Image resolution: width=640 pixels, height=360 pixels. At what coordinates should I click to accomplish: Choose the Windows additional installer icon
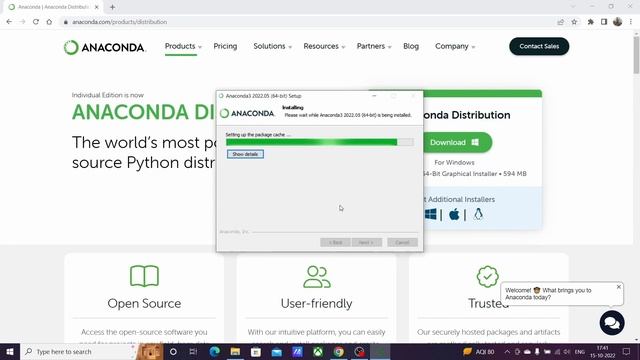(x=430, y=214)
